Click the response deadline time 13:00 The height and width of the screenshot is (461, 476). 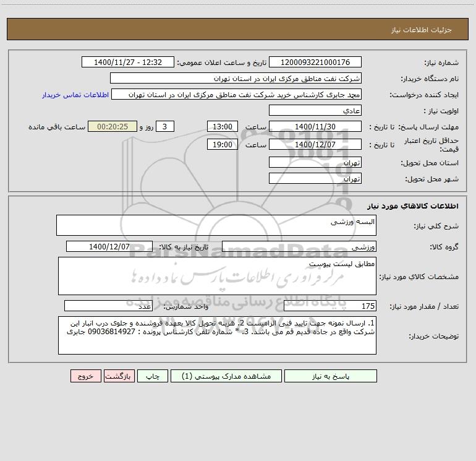click(222, 126)
